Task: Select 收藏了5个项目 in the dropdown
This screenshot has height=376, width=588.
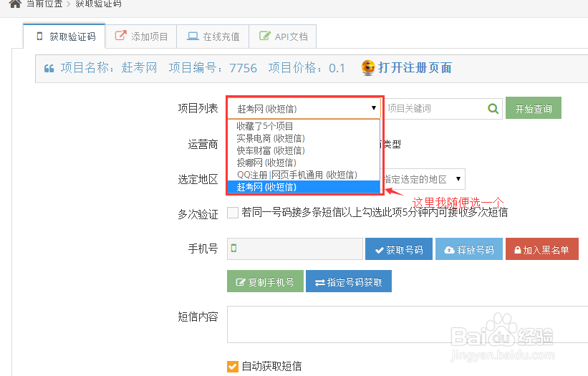Action: coord(304,126)
